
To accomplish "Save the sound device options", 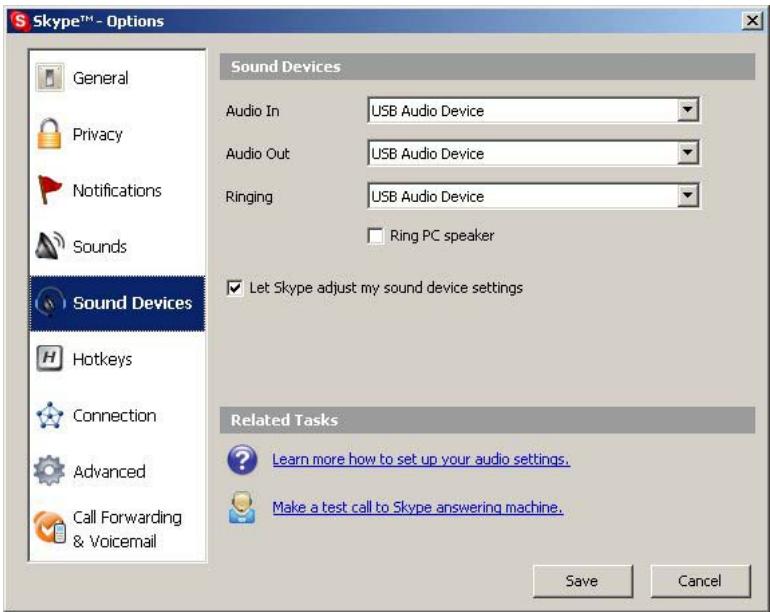I will (x=582, y=581).
